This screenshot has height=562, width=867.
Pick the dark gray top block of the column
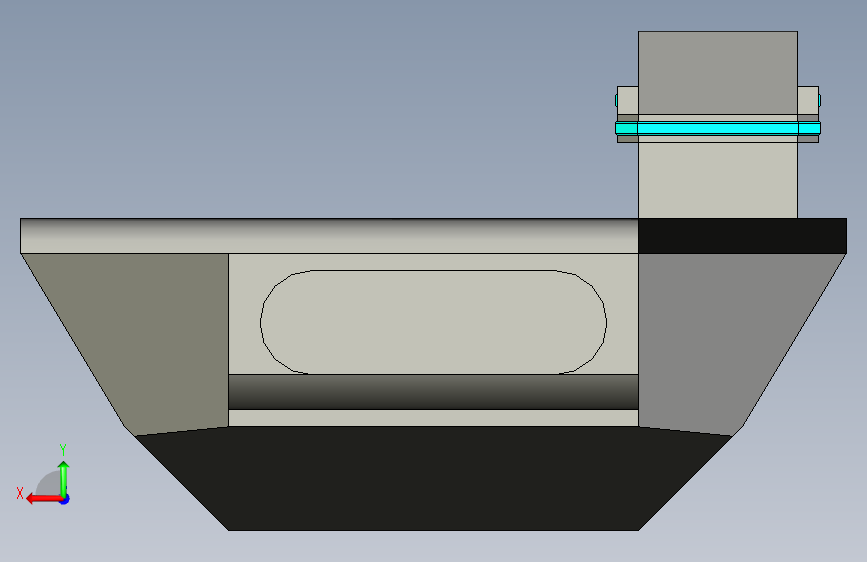pyautogui.click(x=718, y=72)
